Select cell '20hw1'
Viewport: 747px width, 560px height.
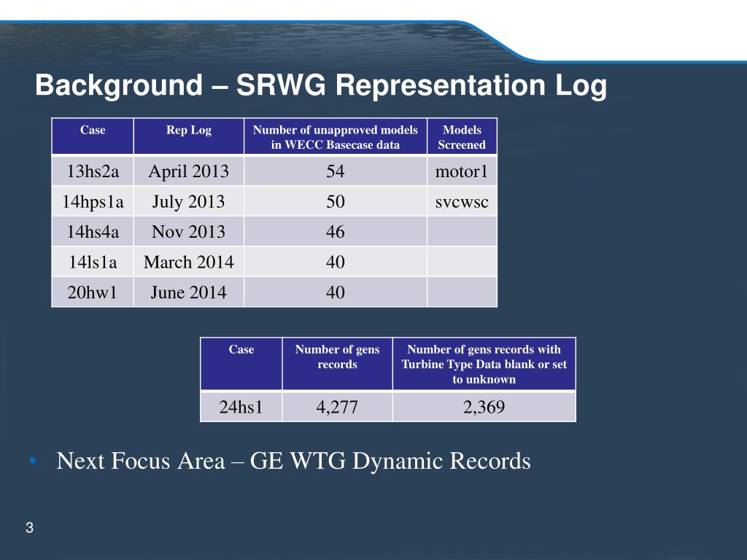click(93, 292)
